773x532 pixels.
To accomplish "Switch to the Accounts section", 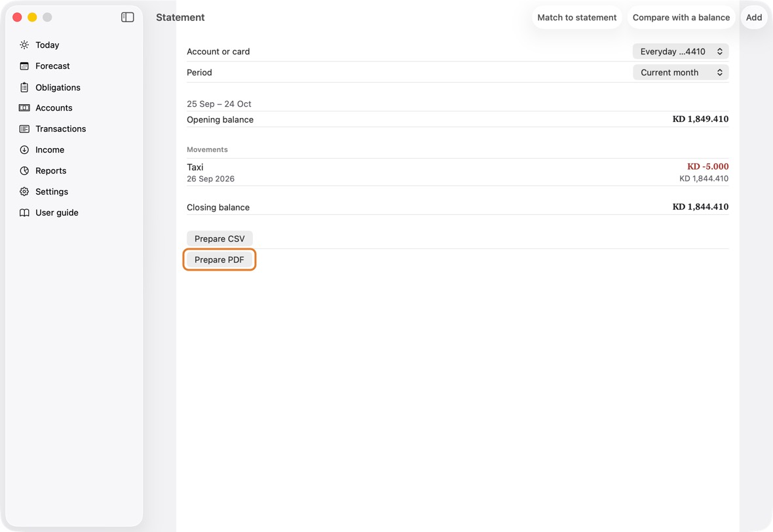I will (54, 108).
